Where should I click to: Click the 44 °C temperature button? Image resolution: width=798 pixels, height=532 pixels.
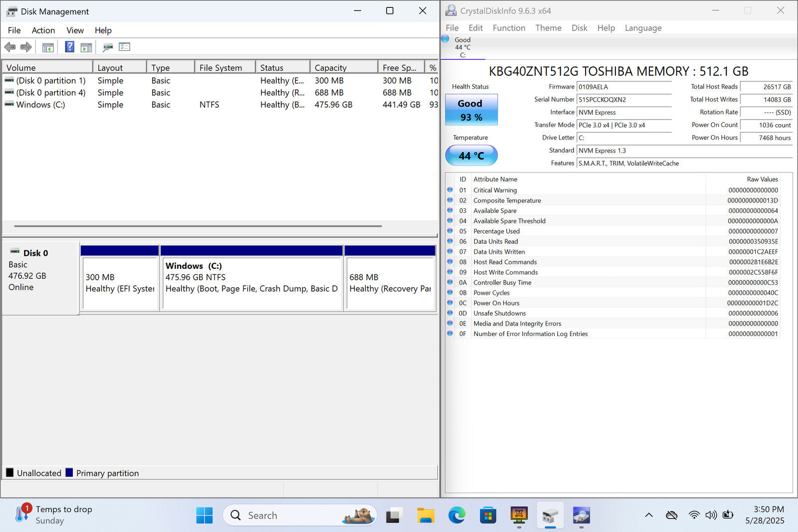tap(471, 156)
